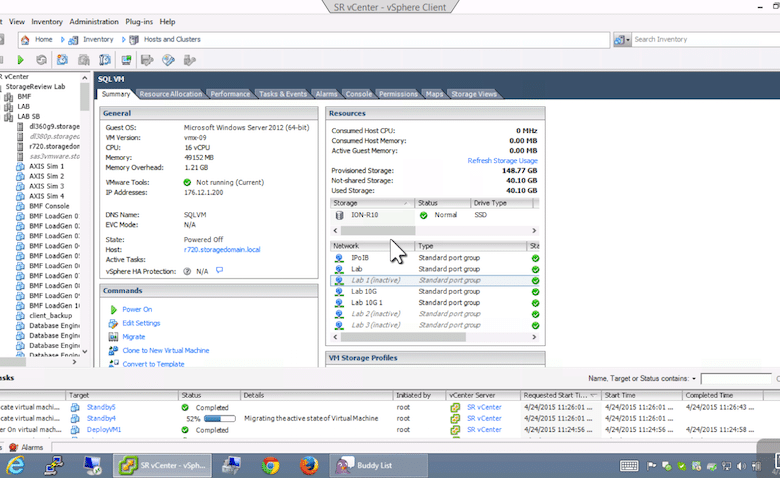Click the tasks filter text box
Screen dimensions: 780x478
pyautogui.click(x=736, y=379)
